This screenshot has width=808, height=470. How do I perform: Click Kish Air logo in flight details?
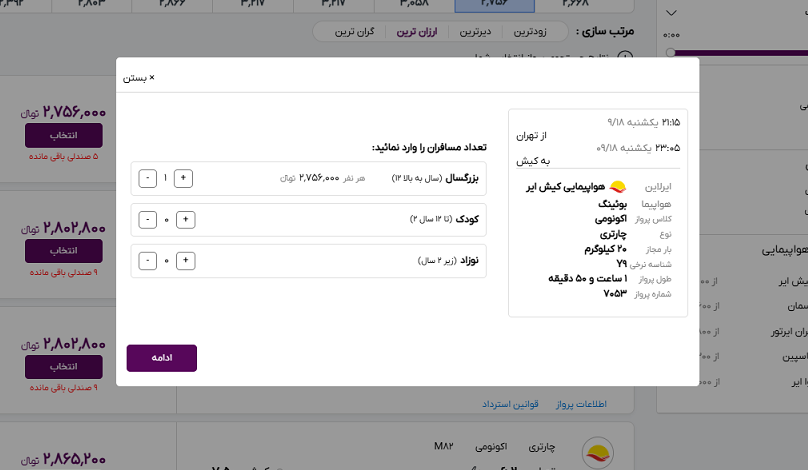pyautogui.click(x=617, y=187)
